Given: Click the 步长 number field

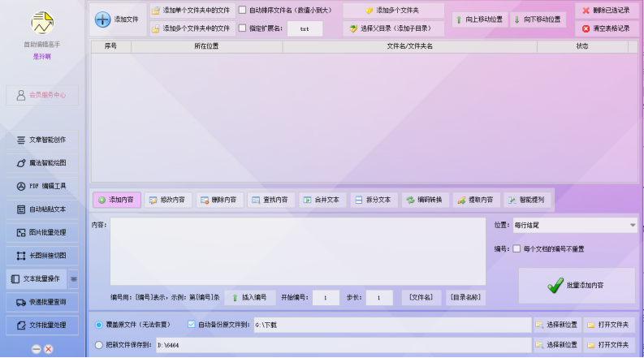Looking at the screenshot, I should click(379, 298).
